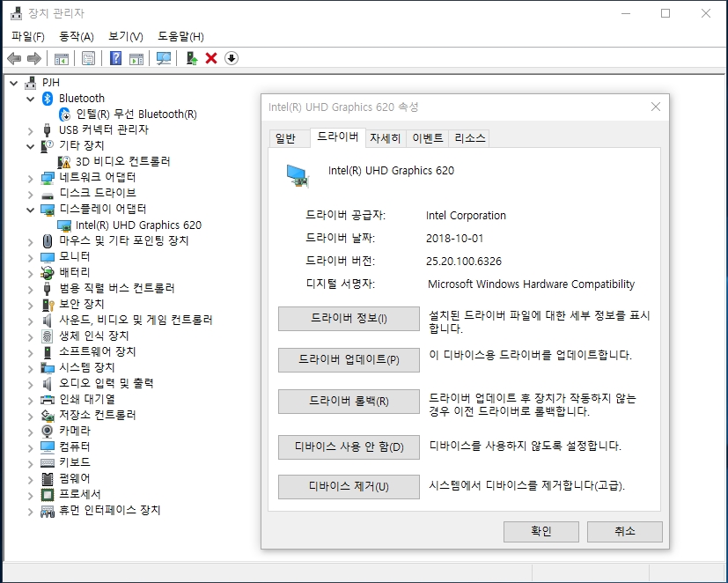Select the 드라이버 tab
The image size is (728, 583).
click(x=337, y=137)
